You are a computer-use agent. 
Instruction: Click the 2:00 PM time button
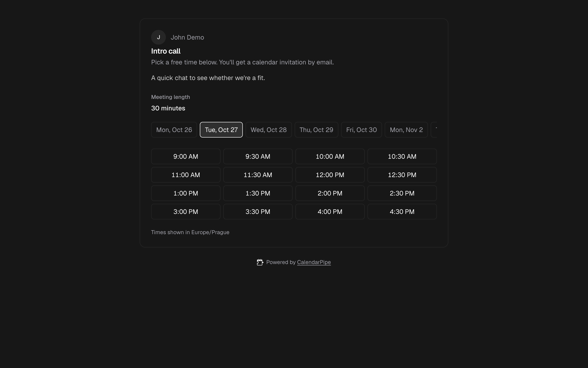[330, 193]
